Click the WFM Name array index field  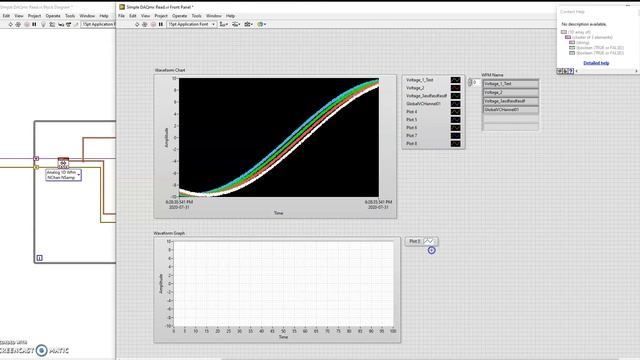point(476,82)
